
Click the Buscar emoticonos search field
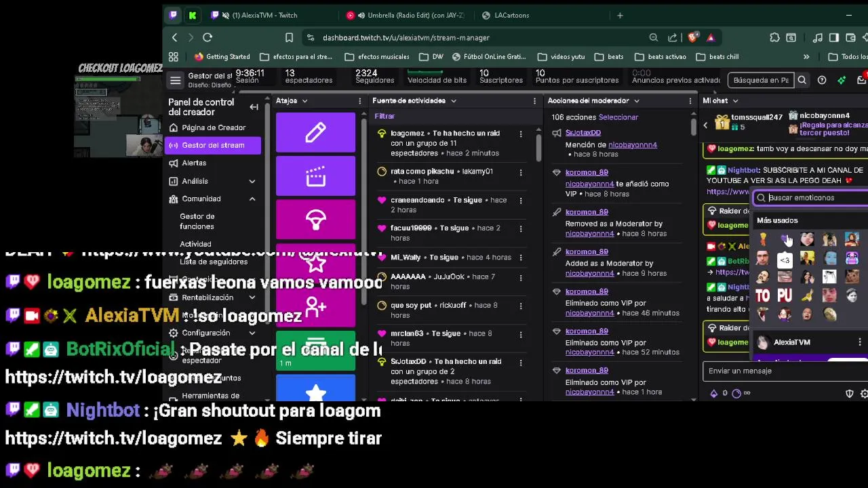click(811, 198)
